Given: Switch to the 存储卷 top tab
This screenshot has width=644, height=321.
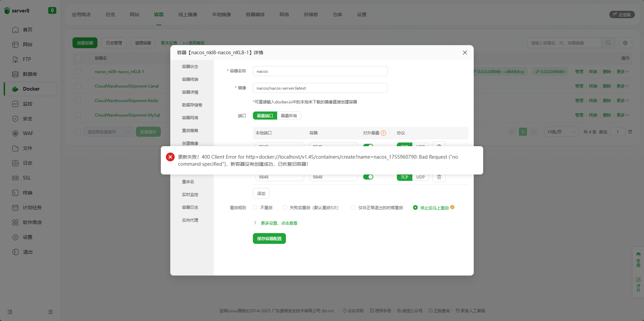Looking at the screenshot, I should click(311, 14).
